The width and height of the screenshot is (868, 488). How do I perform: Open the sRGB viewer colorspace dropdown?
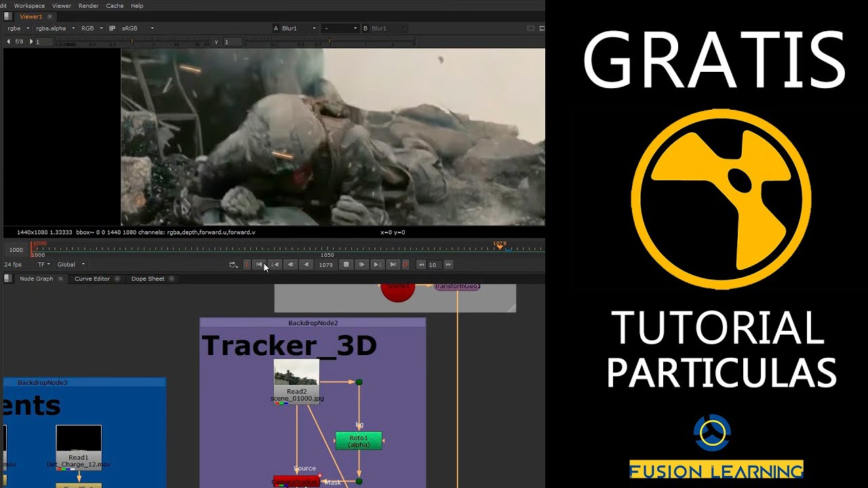pos(138,28)
